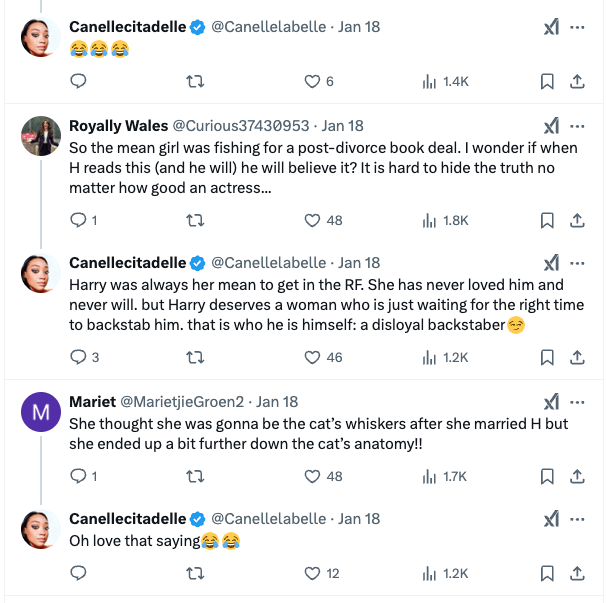606x603 pixels.
Task: Reply to 'Harry was always her mean' tweet
Action: [80, 357]
